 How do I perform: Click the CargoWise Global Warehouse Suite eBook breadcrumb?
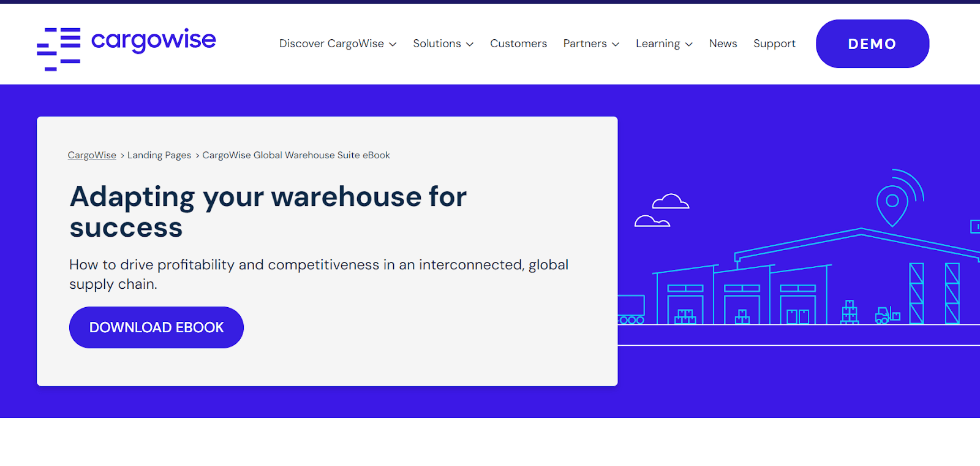click(296, 155)
